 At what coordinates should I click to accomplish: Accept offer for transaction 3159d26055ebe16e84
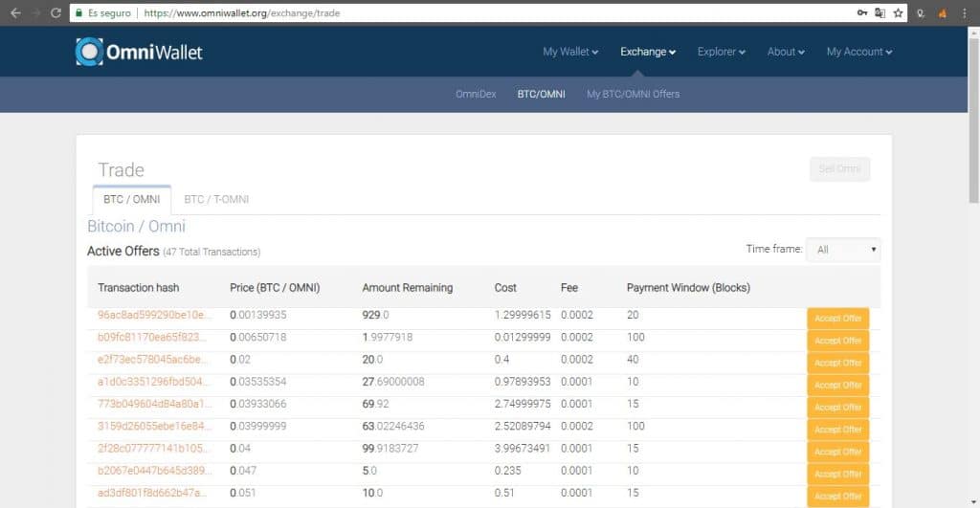837,430
